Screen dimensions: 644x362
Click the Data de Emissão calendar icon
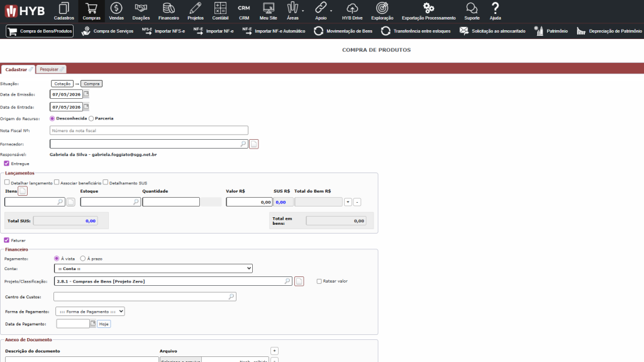point(86,94)
